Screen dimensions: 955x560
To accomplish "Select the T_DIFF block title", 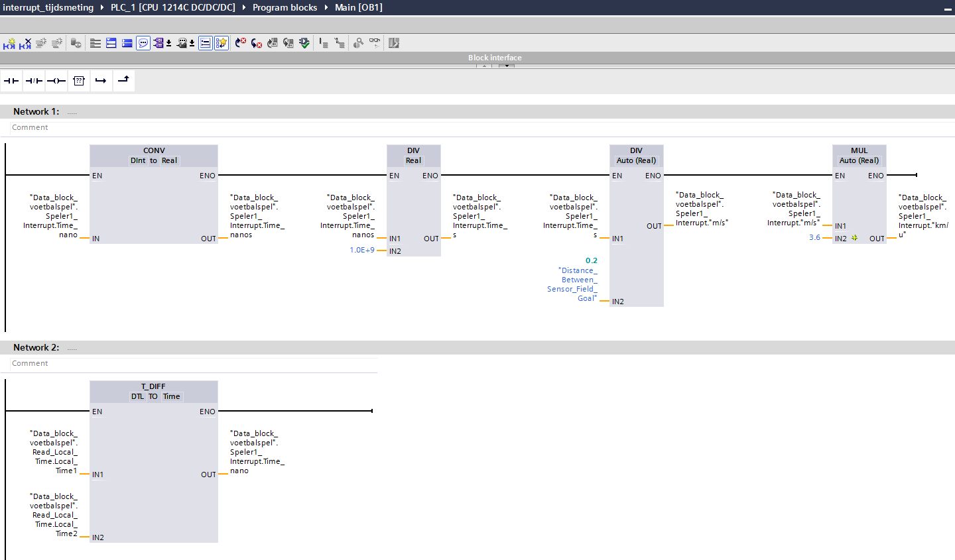I will point(153,386).
